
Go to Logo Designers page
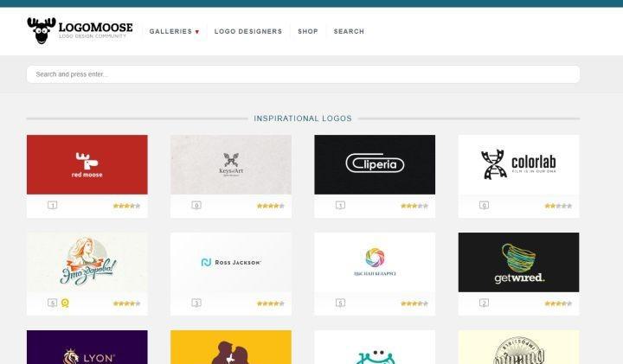coord(248,31)
